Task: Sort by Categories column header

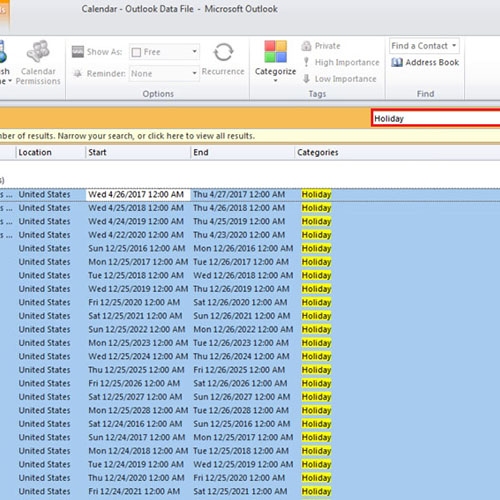Action: coord(397,152)
